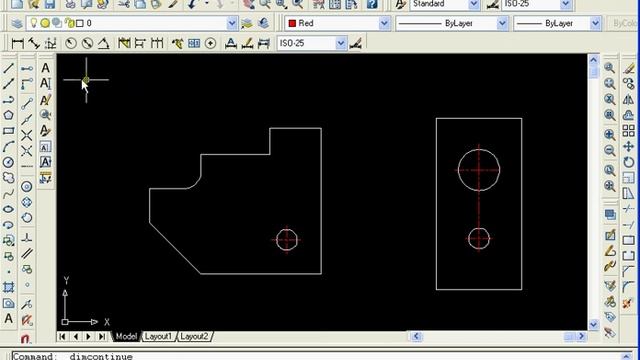Select the Diameter Dimension tool
This screenshot has width=640, height=360.
[87, 43]
